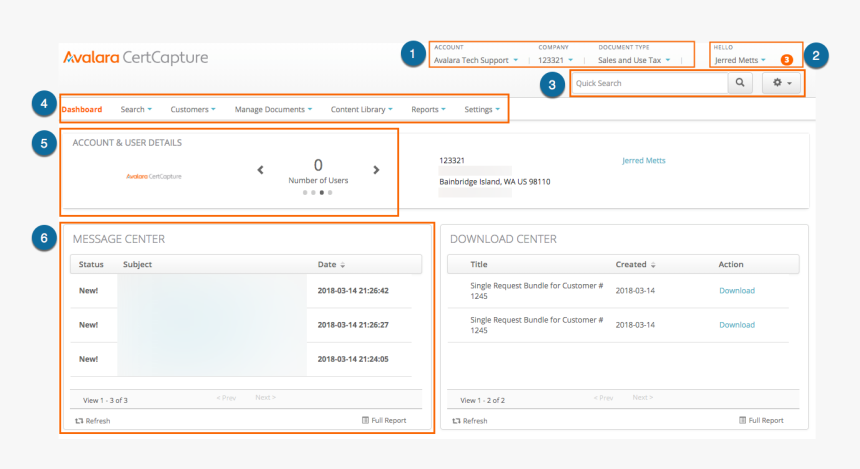This screenshot has width=860, height=469.
Task: Advance to next account detail slide
Action: [376, 170]
